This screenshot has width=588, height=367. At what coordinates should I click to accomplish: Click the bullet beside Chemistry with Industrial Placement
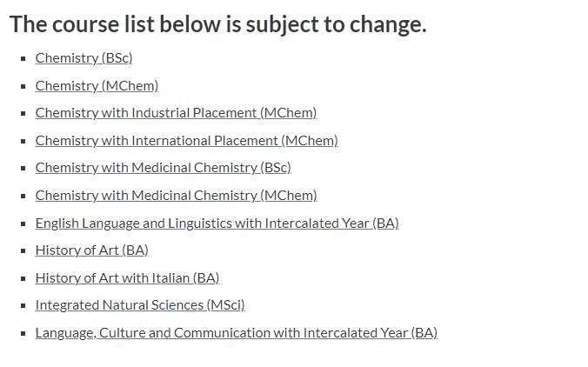tap(23, 113)
